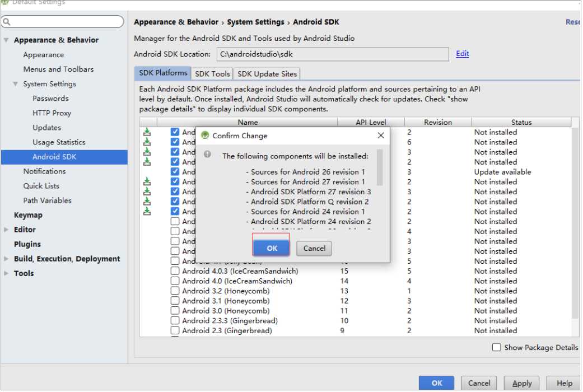
Task: Expand the Build, Execution, Deployment section
Action: pos(6,259)
